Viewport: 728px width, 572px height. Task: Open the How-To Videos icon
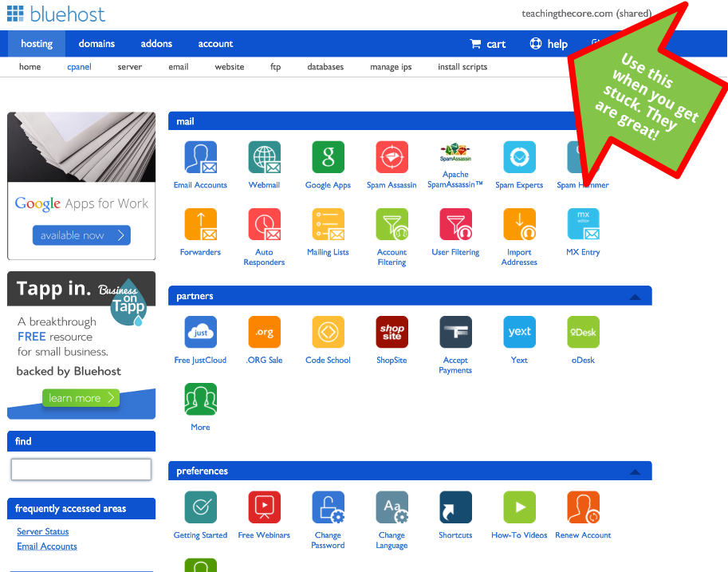(519, 507)
